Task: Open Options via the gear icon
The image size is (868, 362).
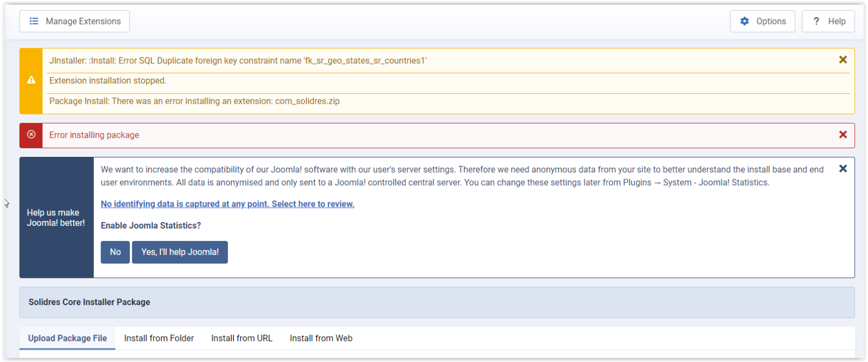Action: coord(744,21)
